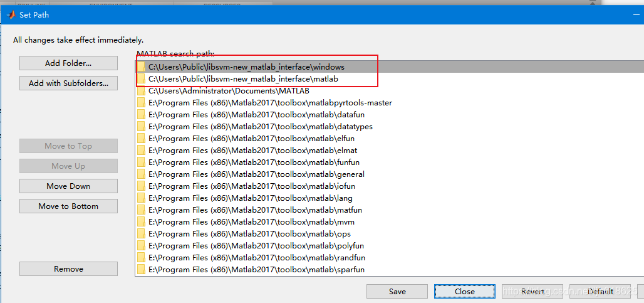Click folder icon beside iofun entry
644x303 pixels.
tap(142, 186)
